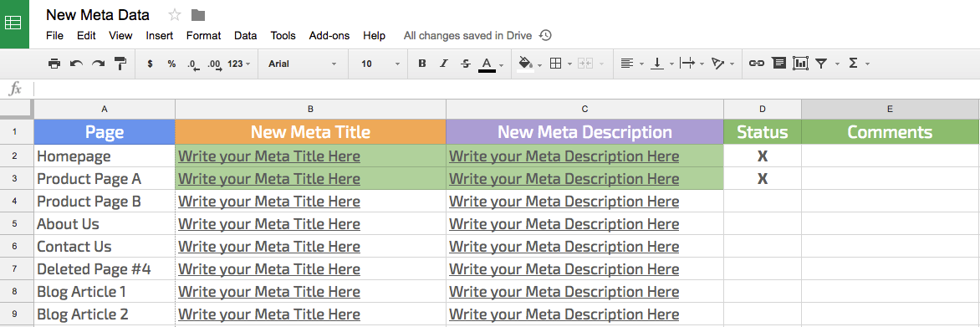Viewport: 980px width, 327px height.
Task: Expand the Functions dropdown arrow
Action: pos(867,64)
